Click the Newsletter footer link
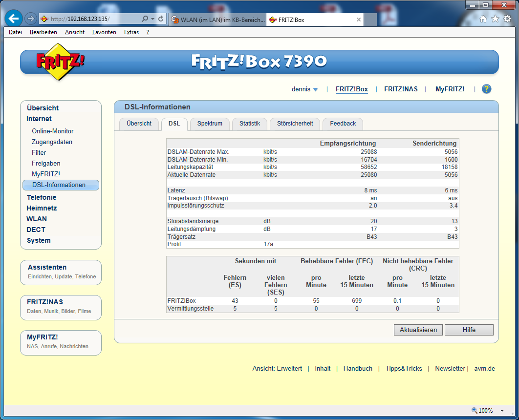The height and width of the screenshot is (420, 519). (450, 368)
